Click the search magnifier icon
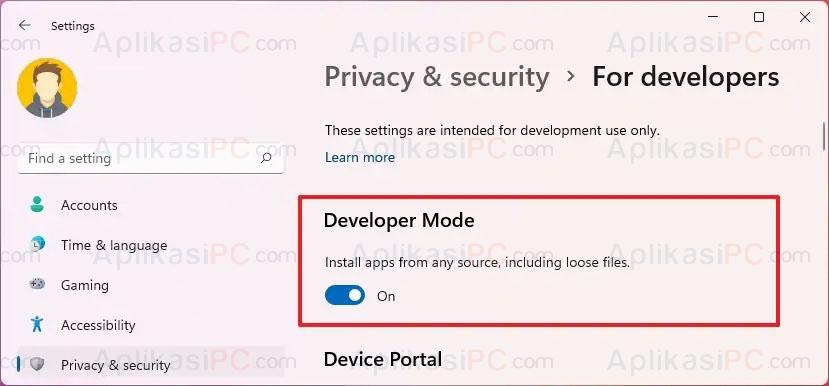Image resolution: width=829 pixels, height=386 pixels. click(266, 158)
